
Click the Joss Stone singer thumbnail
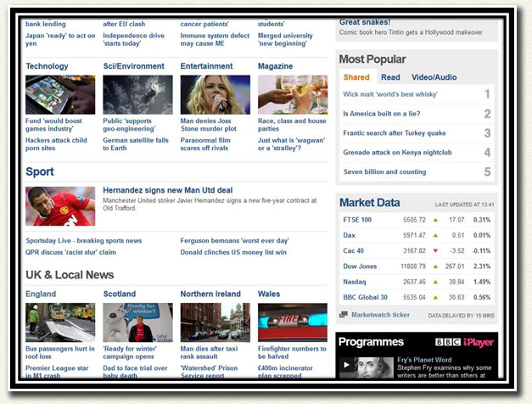point(216,95)
